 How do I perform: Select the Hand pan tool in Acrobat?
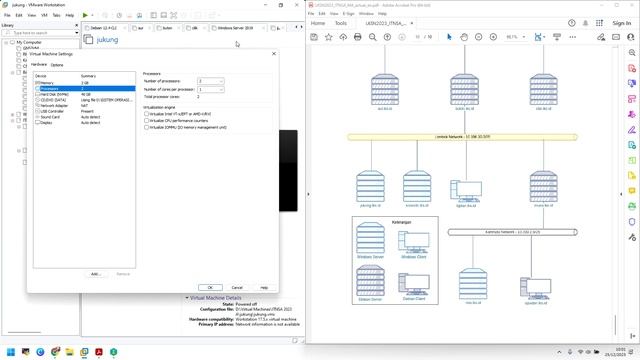[x=464, y=37]
